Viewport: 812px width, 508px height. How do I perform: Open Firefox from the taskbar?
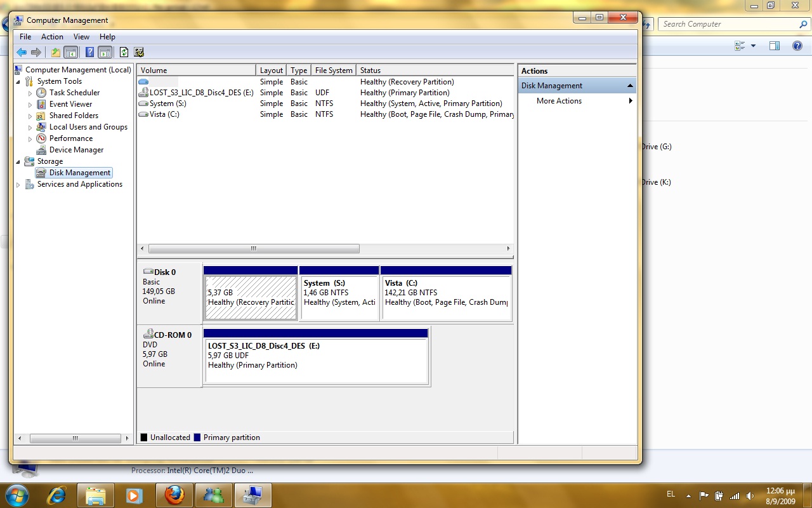click(174, 495)
